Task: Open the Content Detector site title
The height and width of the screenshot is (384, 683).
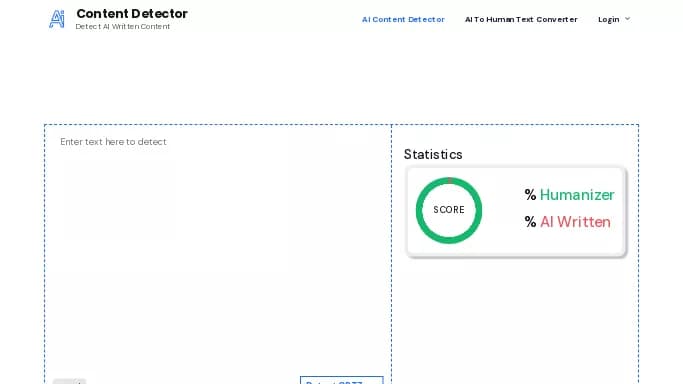Action: pyautogui.click(x=132, y=13)
